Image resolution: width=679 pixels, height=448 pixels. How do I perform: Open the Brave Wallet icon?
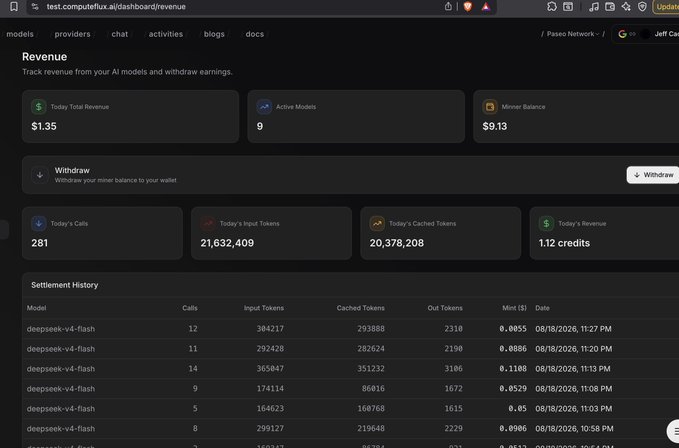coord(610,6)
